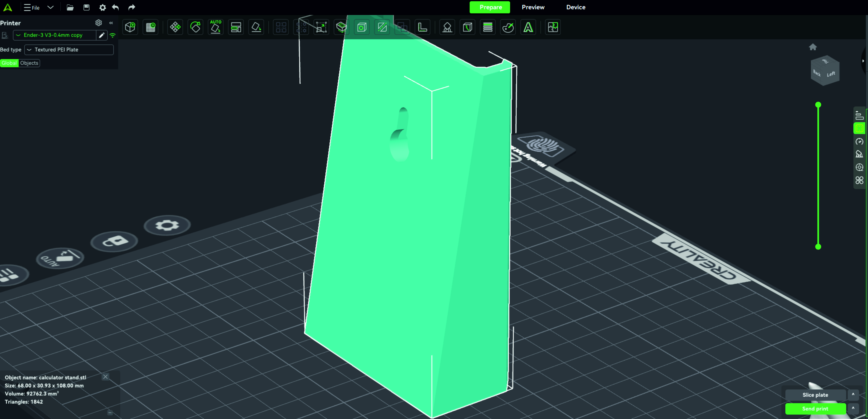Toggle the lock icon on the plate
The image size is (868, 419).
point(114,241)
